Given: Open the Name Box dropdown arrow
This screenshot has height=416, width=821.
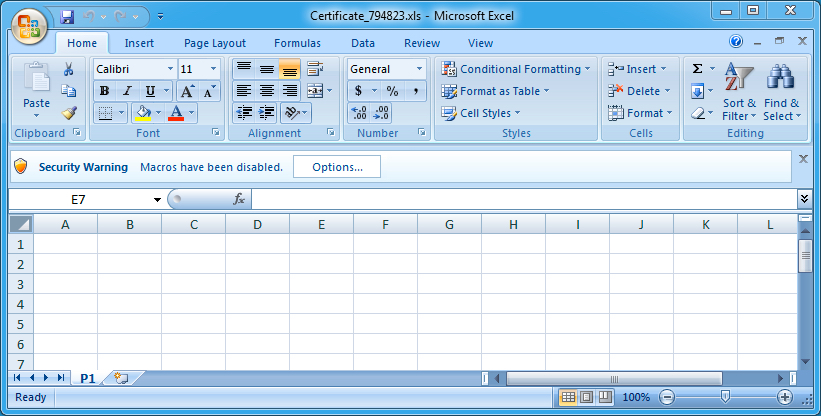Looking at the screenshot, I should (157, 199).
